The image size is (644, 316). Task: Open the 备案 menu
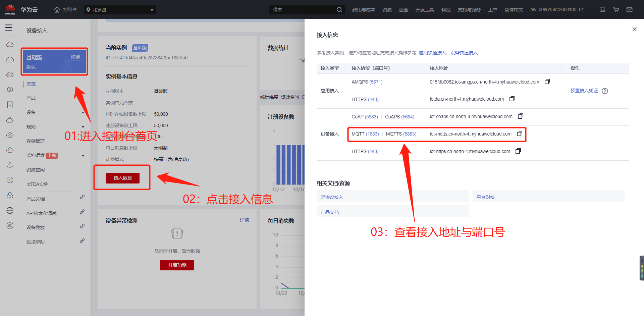(x=446, y=10)
